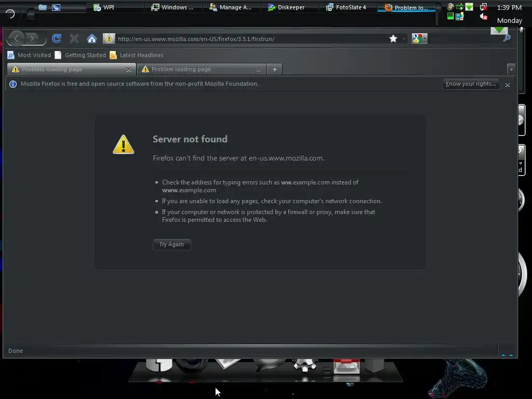Screen dimensions: 532x399
Task: Select the first Problem loading page tab
Action: (x=71, y=69)
